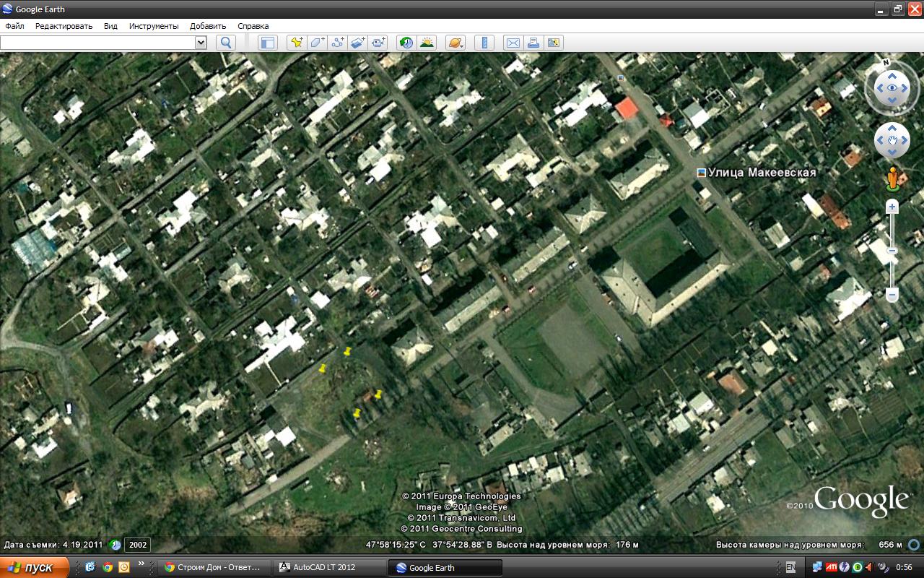The image size is (924, 578).
Task: Open the planet switcher dropdown
Action: (x=456, y=43)
